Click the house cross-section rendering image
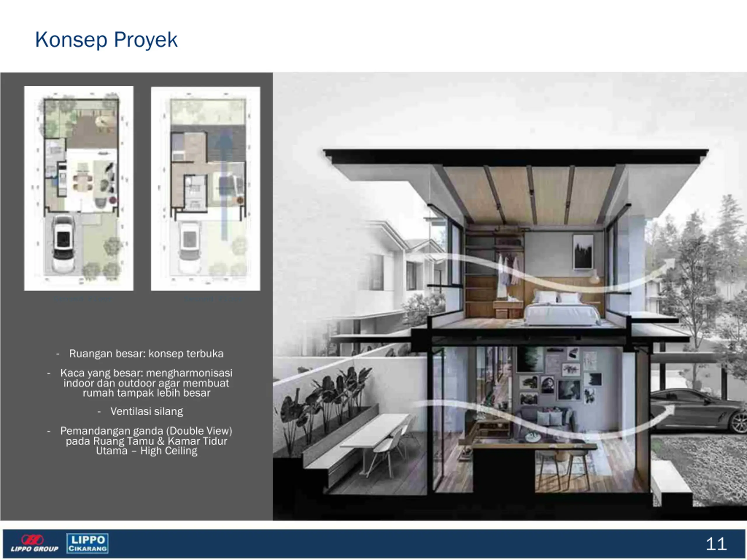Screen dimensions: 747x560 click(509, 296)
